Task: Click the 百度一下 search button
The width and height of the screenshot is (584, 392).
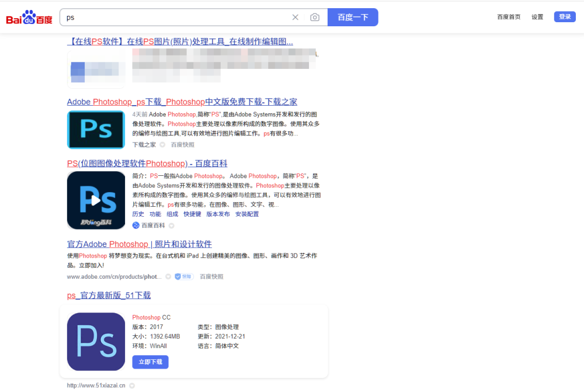Action: 353,18
